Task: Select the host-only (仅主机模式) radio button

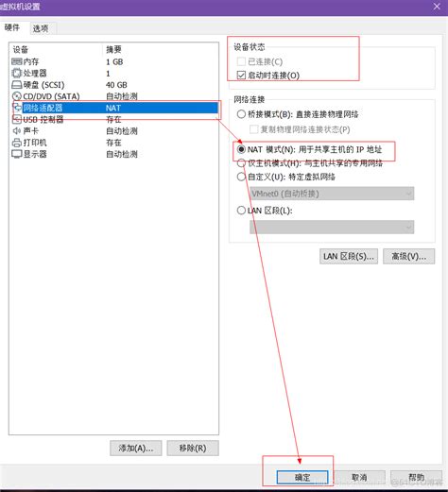Action: pos(241,163)
